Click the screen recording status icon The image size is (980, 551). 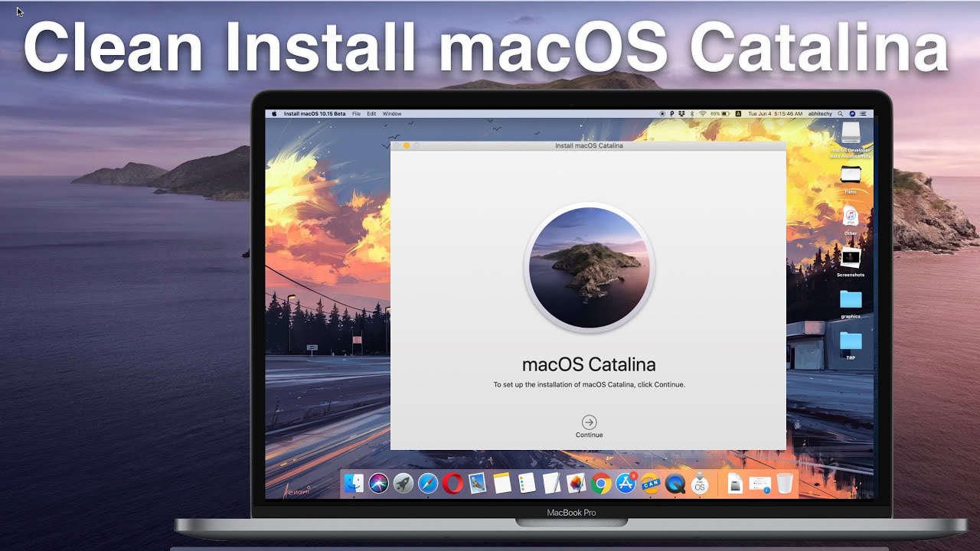tap(662, 113)
